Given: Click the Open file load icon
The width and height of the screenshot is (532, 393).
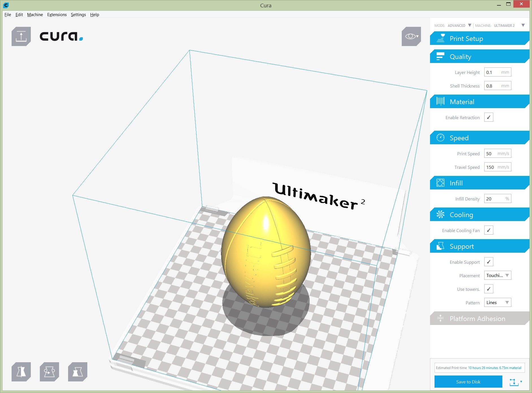Looking at the screenshot, I should tap(21, 36).
